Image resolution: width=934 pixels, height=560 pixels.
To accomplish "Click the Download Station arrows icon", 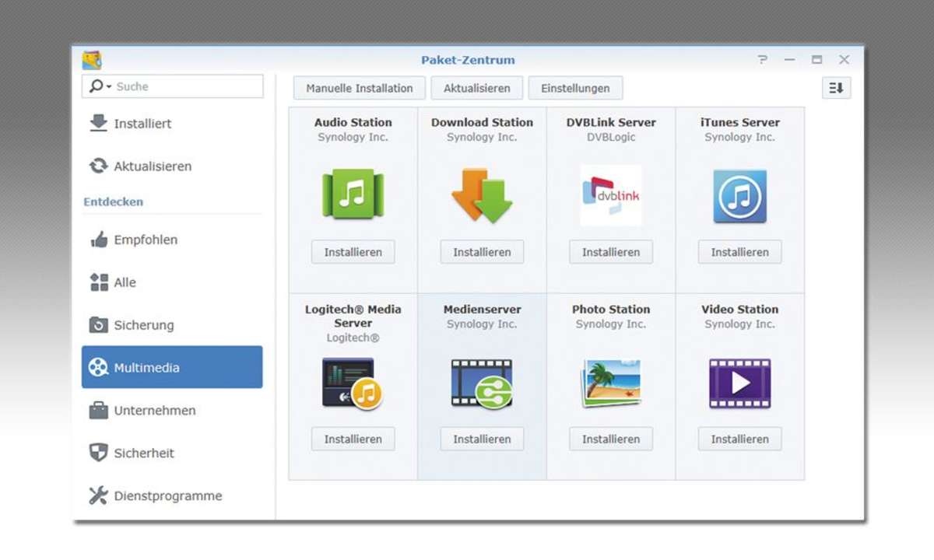I will click(482, 195).
